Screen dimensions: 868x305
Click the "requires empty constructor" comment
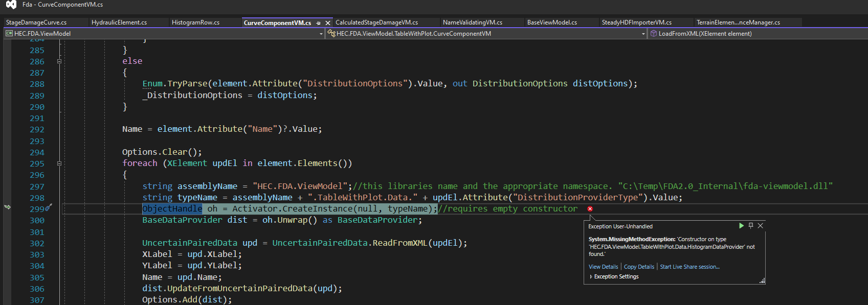point(507,208)
